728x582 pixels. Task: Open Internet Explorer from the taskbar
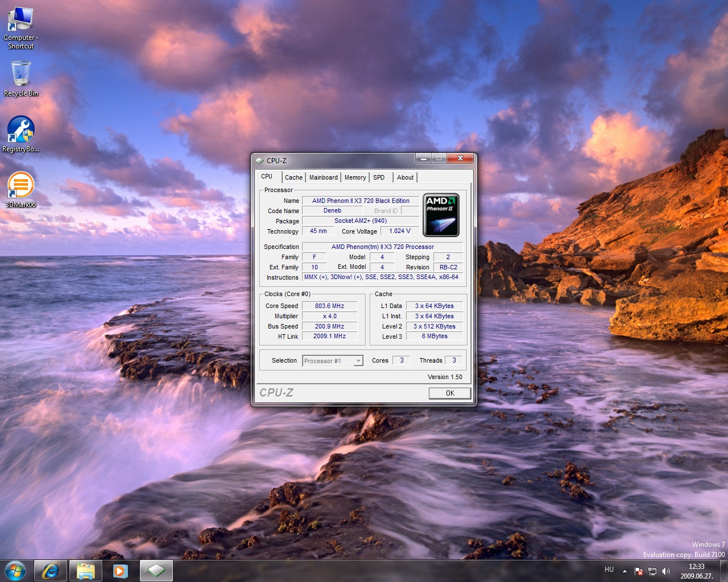(x=51, y=571)
